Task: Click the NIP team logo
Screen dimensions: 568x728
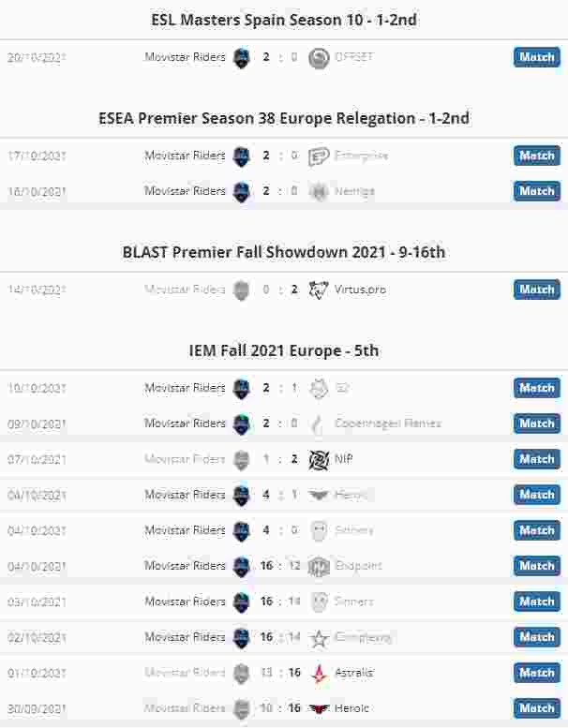Action: coord(319,460)
